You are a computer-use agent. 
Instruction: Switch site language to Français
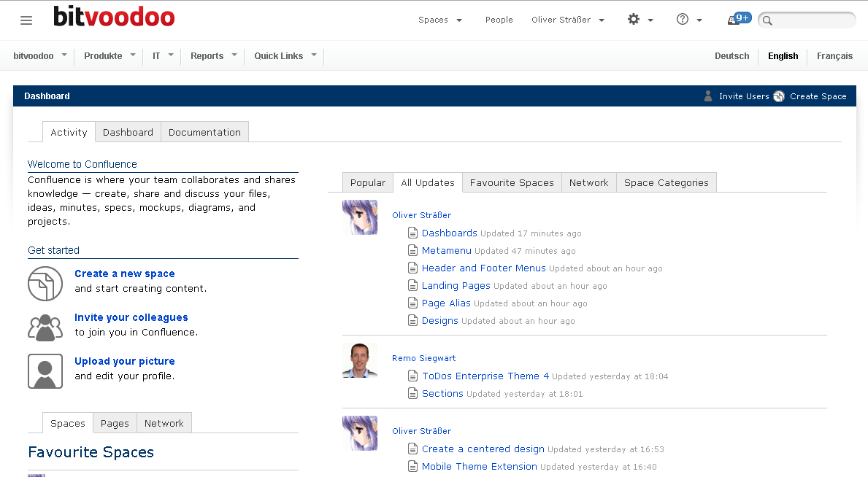(x=834, y=55)
